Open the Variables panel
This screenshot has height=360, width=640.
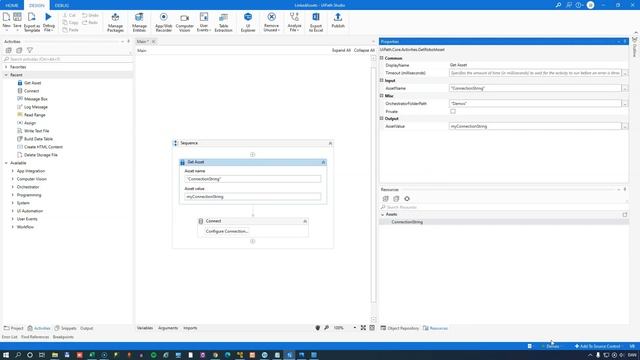pos(144,328)
